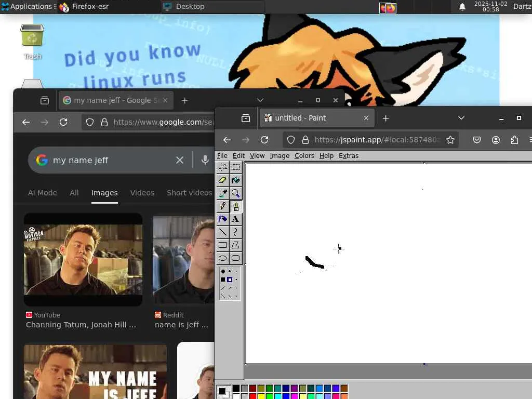Open the Channing Tatum, Jonah Hill YouTube link

81,325
